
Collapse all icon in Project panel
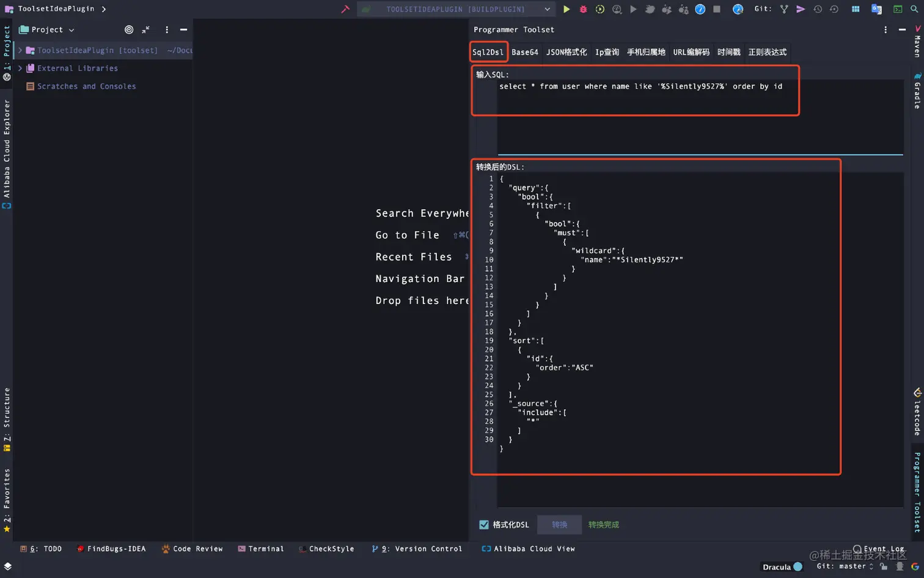click(x=145, y=29)
